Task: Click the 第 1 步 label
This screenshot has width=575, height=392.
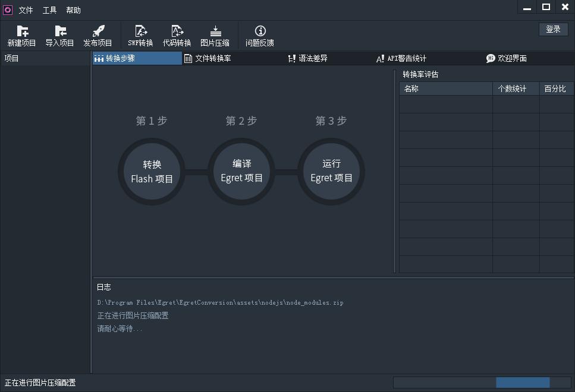Action: pos(152,121)
